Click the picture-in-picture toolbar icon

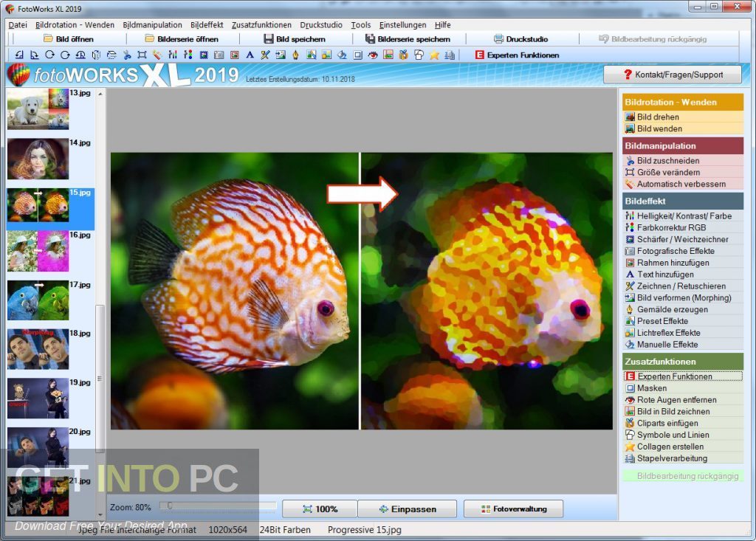(388, 55)
